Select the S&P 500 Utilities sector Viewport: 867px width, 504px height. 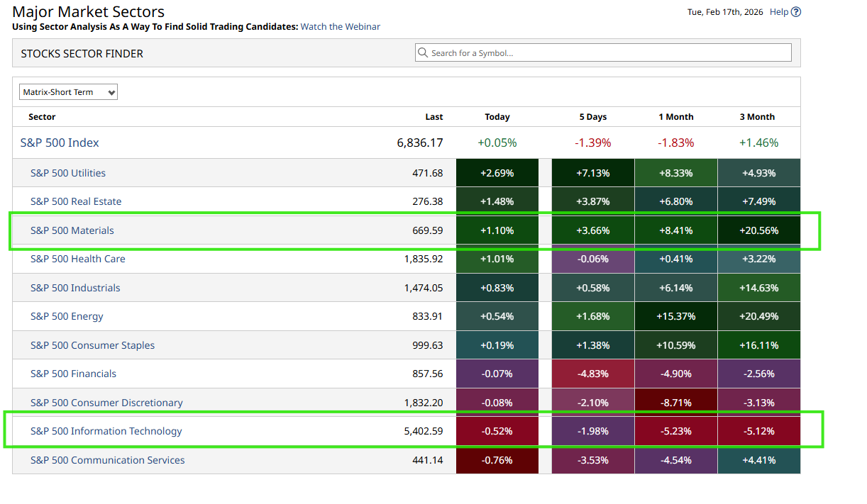point(68,173)
